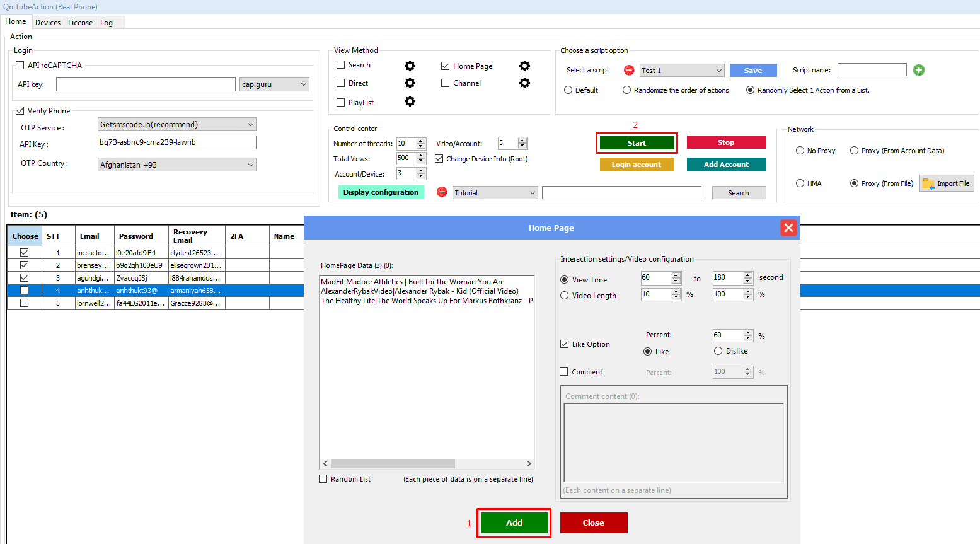Click the green Start button
980x544 pixels.
pos(637,143)
